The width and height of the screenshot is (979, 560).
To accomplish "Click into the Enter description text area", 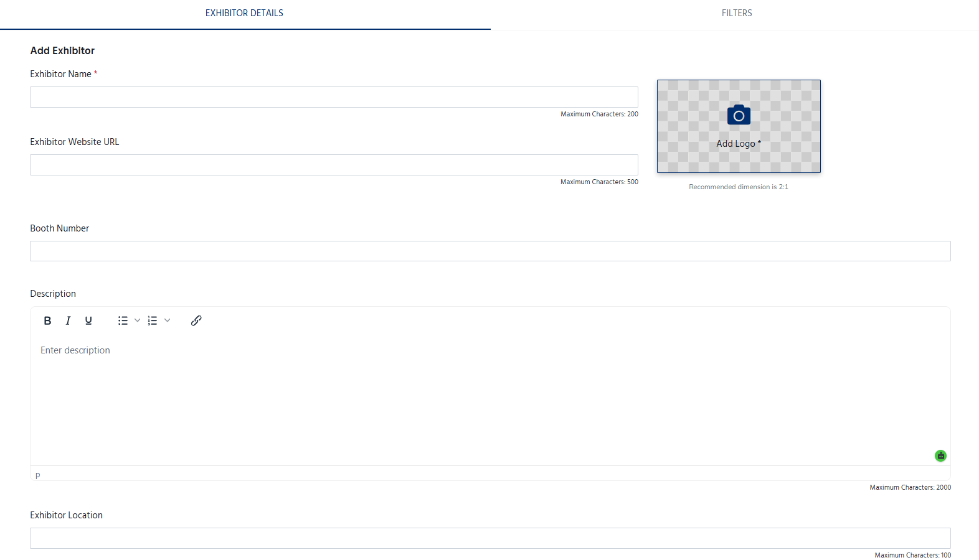I will (x=490, y=400).
